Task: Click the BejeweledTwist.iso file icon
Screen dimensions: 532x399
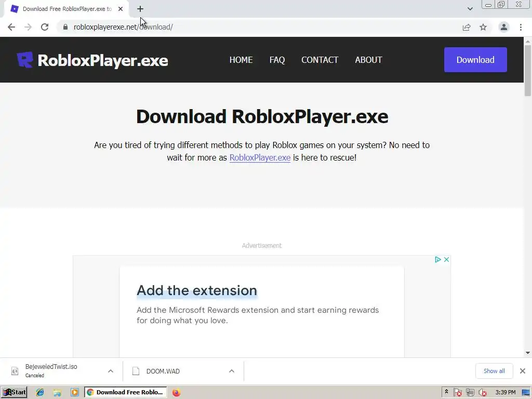Action: click(15, 371)
